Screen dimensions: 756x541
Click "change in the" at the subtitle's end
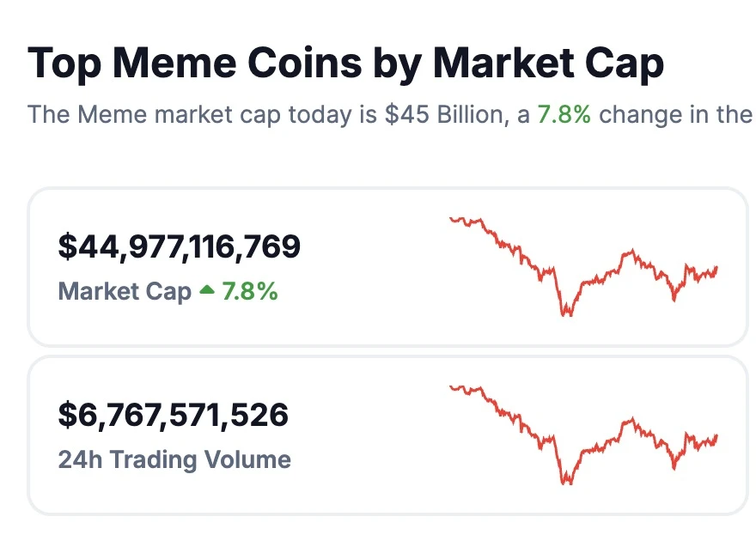(x=675, y=114)
